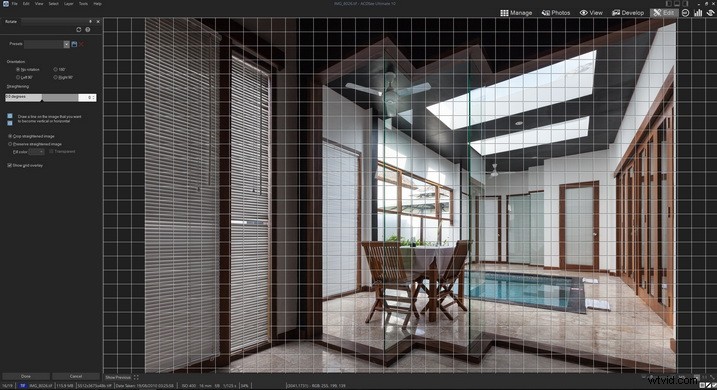Switch to Photos mode

(556, 13)
